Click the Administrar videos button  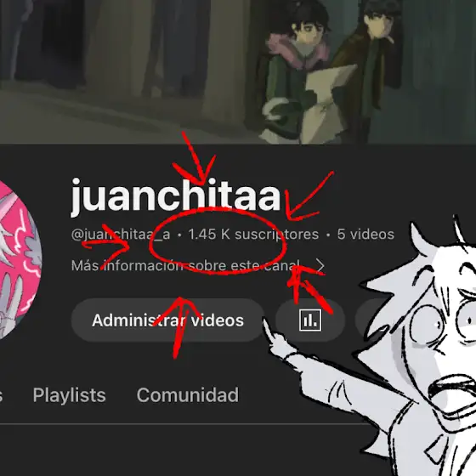click(167, 320)
